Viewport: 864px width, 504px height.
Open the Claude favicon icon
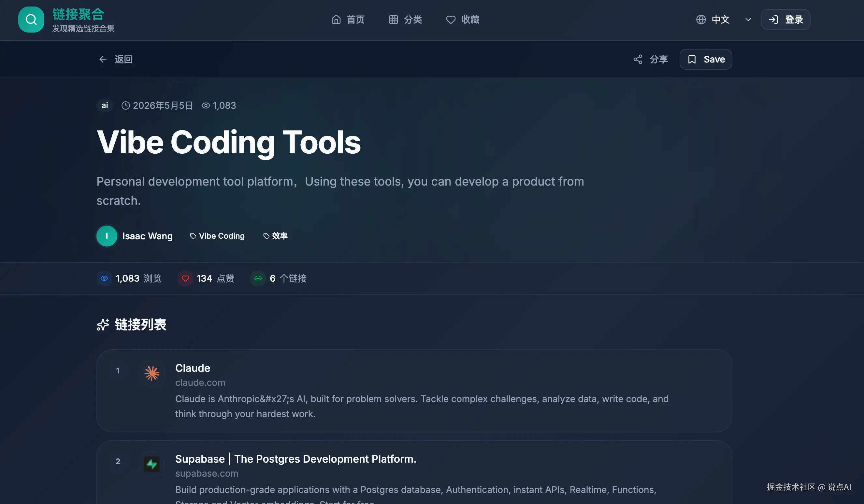[151, 373]
